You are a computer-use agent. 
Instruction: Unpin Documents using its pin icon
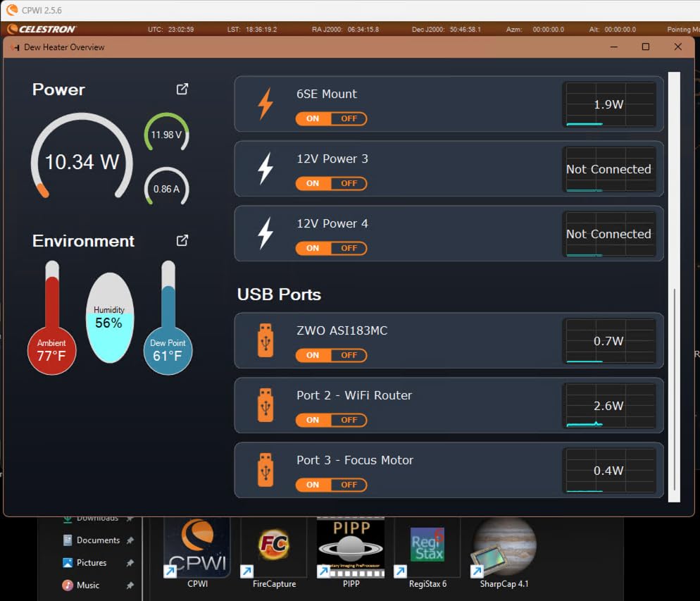click(130, 540)
